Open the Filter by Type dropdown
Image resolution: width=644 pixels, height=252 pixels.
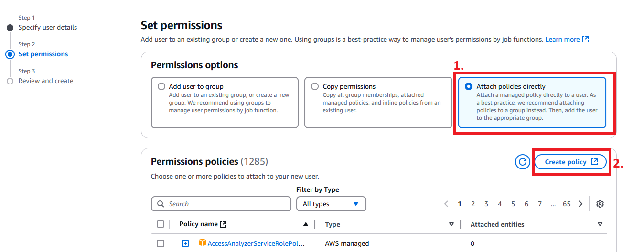tap(331, 204)
